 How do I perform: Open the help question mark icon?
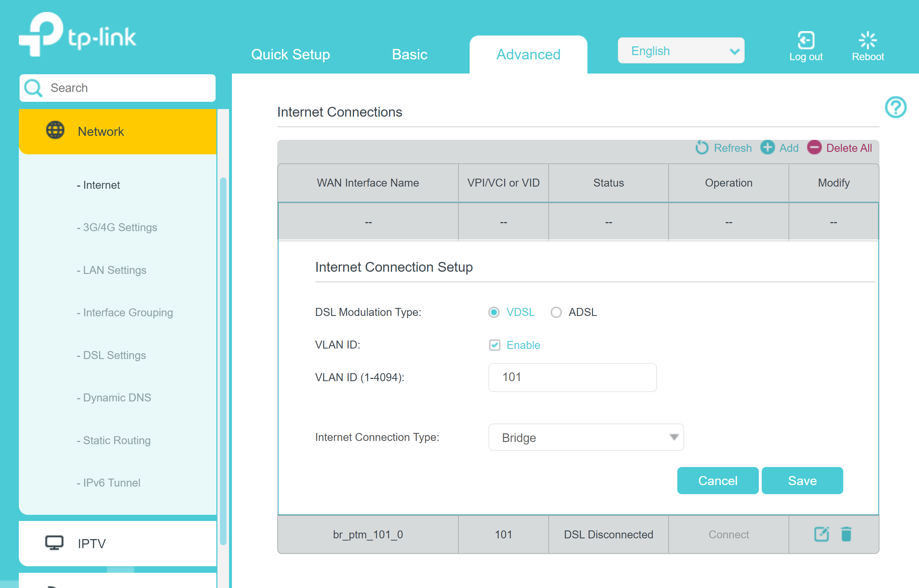point(896,108)
